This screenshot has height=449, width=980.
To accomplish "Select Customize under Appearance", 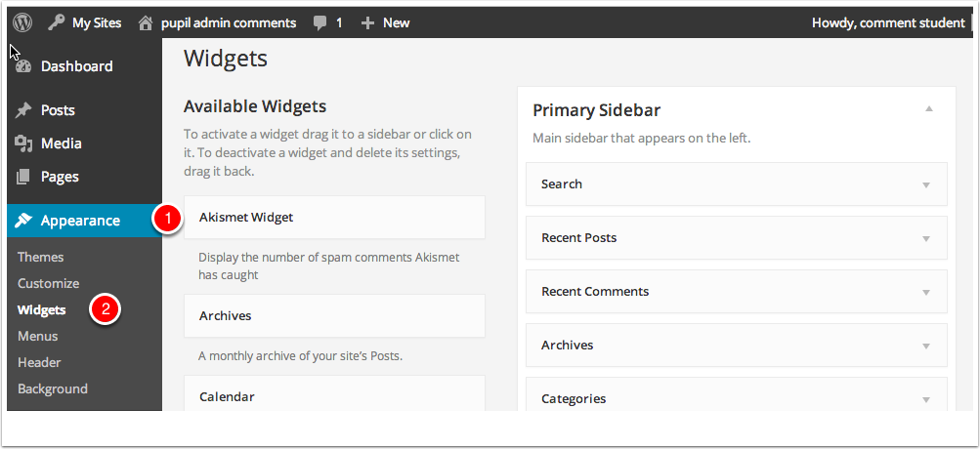I will click(49, 283).
